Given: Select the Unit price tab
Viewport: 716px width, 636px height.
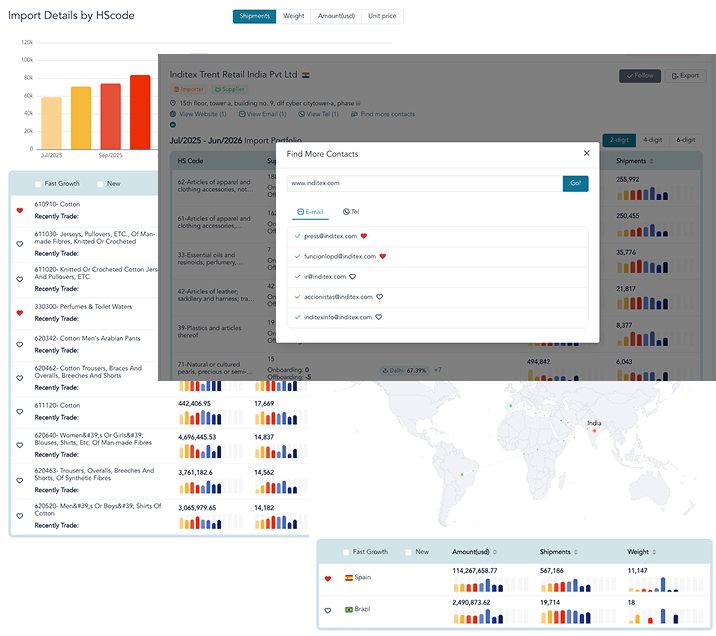Looking at the screenshot, I should [x=382, y=16].
